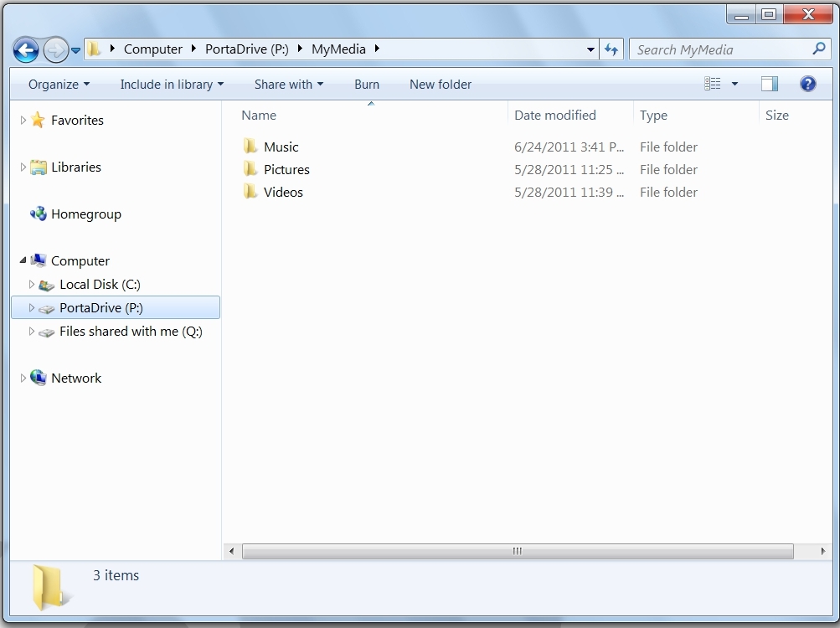Create a New folder
The height and width of the screenshot is (628, 840).
click(441, 85)
